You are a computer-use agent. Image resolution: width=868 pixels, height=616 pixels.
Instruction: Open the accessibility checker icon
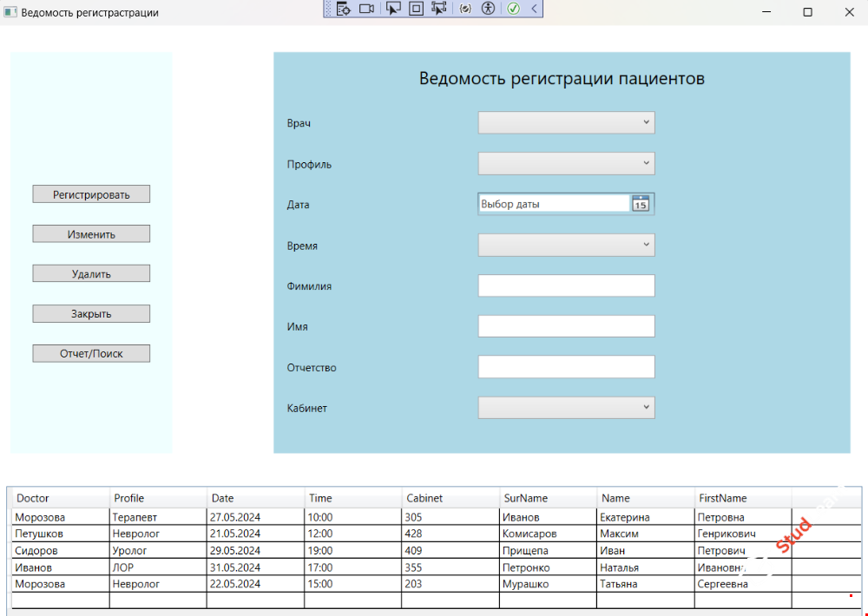click(x=488, y=9)
